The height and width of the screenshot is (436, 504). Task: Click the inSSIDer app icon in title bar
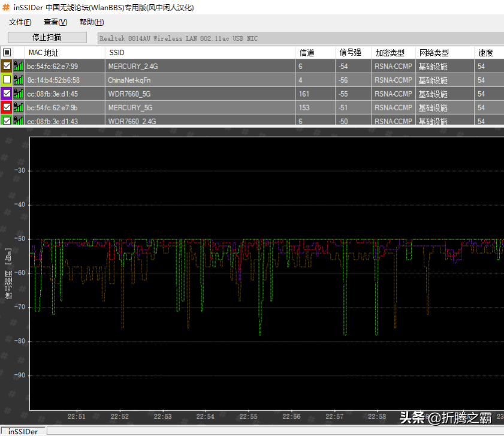pyautogui.click(x=6, y=8)
